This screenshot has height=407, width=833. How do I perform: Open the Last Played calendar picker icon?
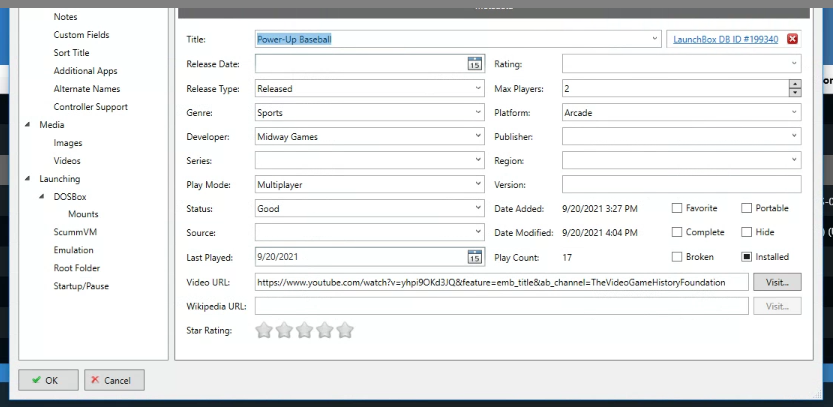coord(474,257)
